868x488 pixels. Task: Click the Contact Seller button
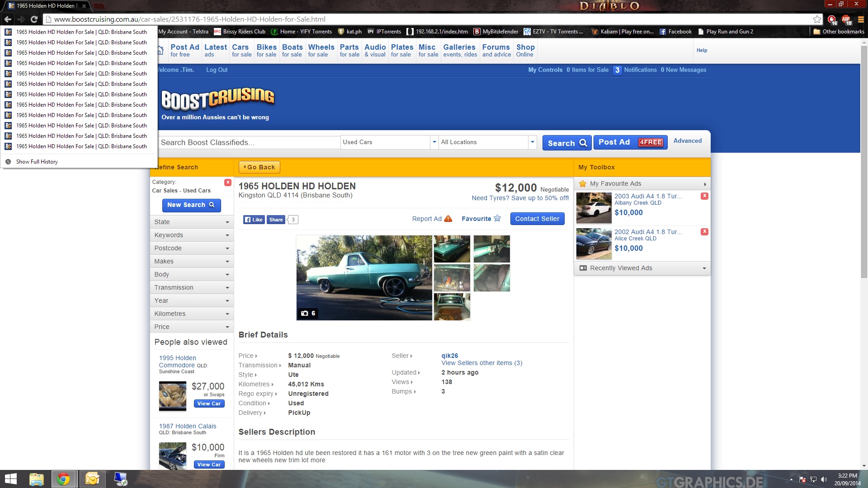pos(537,219)
